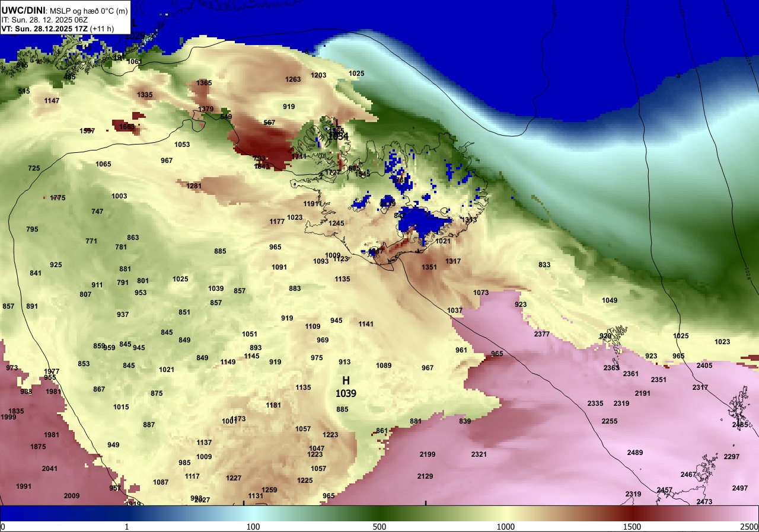Click the height value 2321
Screen dimensions: 759x532
tap(479, 454)
